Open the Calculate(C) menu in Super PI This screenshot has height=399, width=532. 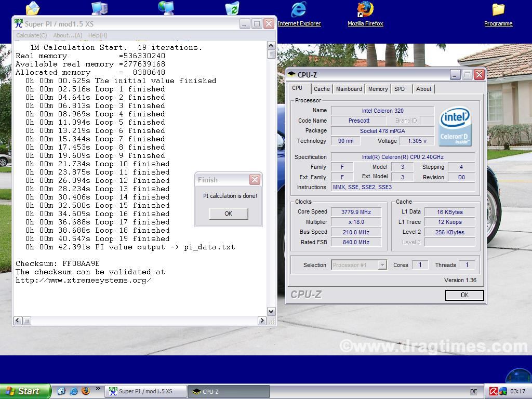click(x=32, y=35)
